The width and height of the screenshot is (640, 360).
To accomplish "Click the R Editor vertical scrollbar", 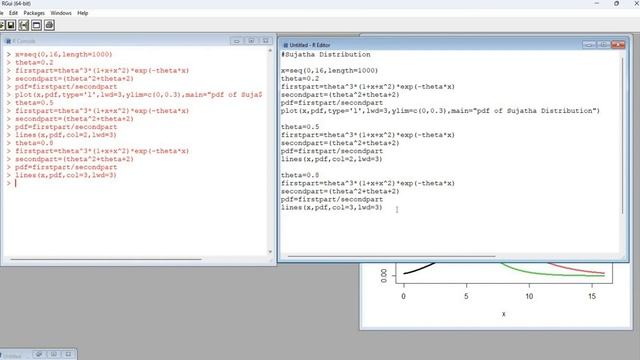I will tap(622, 136).
